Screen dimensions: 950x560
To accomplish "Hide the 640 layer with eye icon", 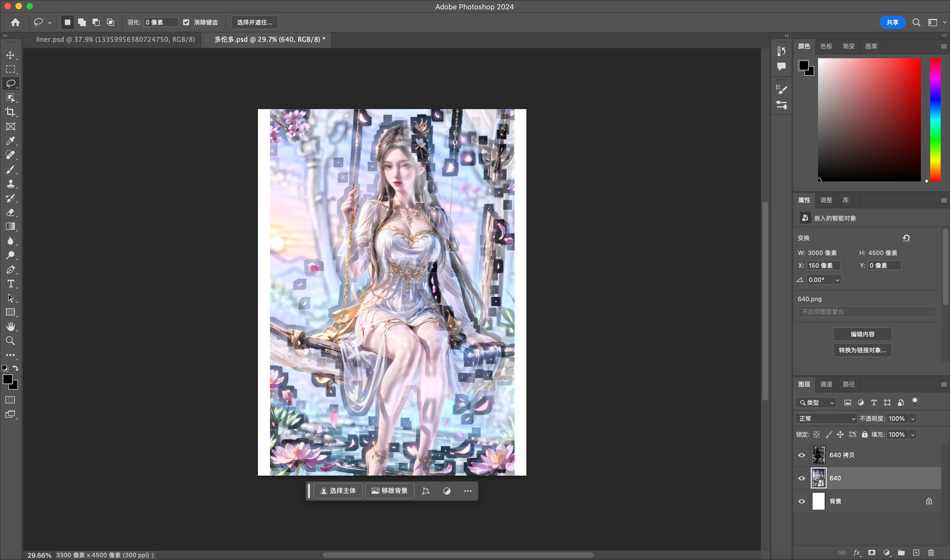I will (x=802, y=478).
